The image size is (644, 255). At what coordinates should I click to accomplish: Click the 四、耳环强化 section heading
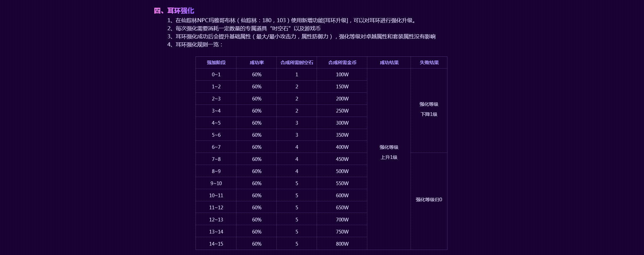[174, 11]
